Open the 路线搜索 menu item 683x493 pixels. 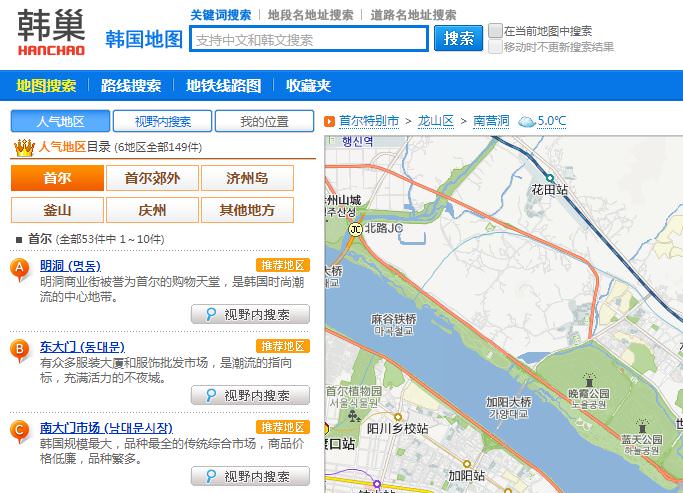pos(131,85)
